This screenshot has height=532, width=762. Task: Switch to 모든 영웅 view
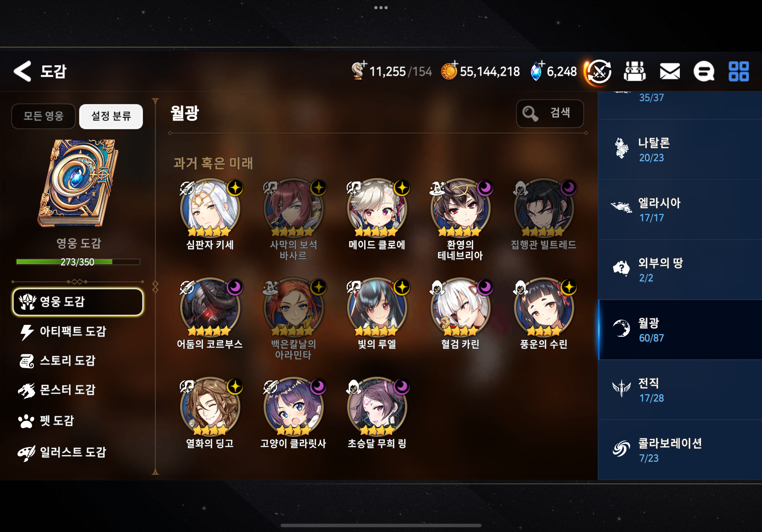(43, 116)
